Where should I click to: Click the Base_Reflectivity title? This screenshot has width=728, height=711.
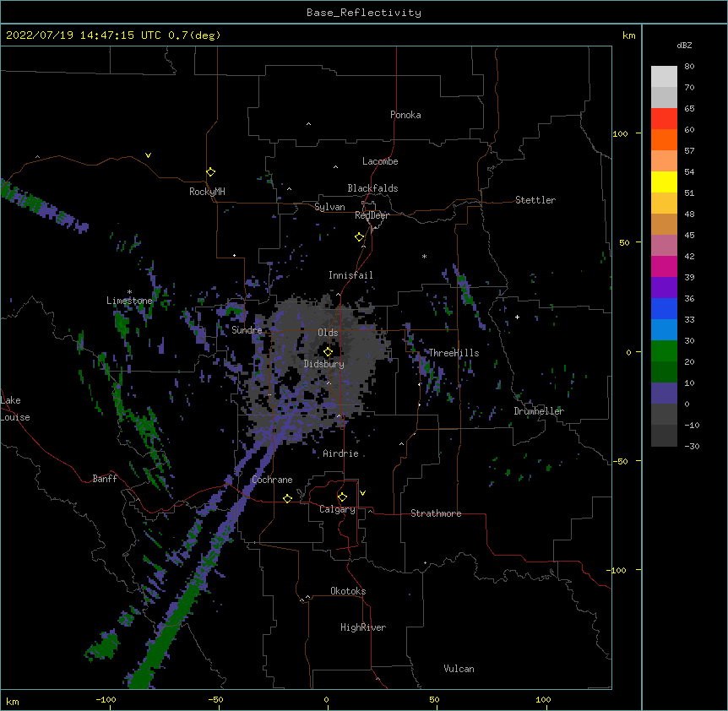click(x=364, y=13)
